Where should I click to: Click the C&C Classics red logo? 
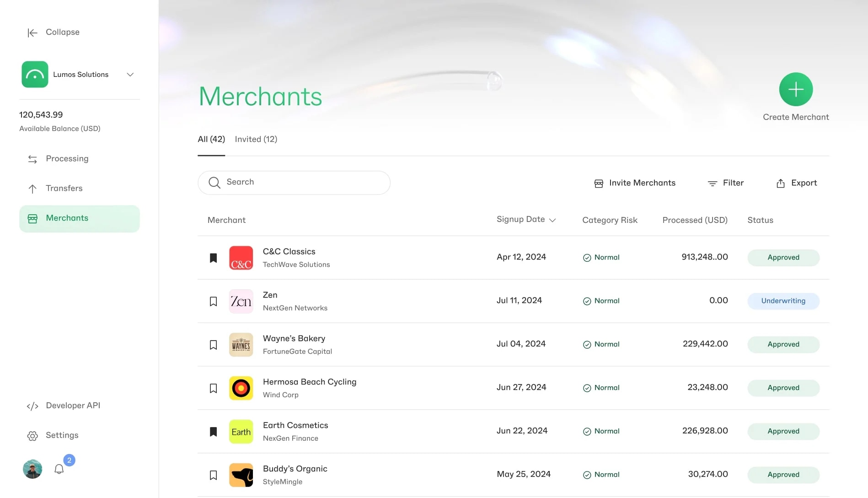(241, 258)
